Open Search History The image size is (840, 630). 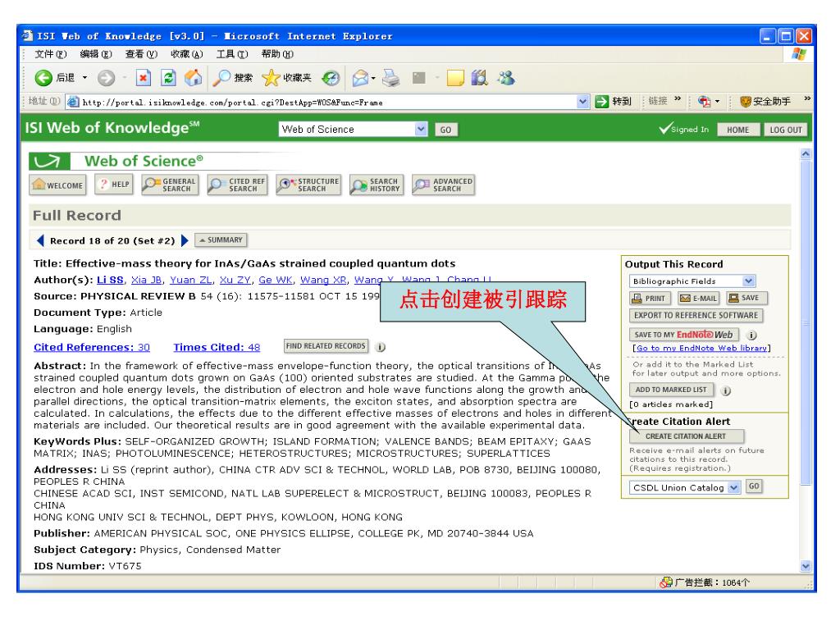pos(376,185)
